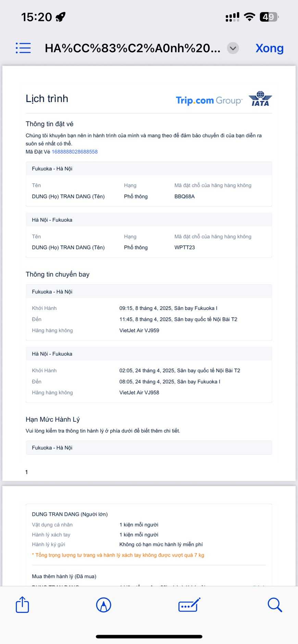This screenshot has width=298, height=644.
Task: Tap flight number VietJet Air VJ959
Action: tap(139, 330)
